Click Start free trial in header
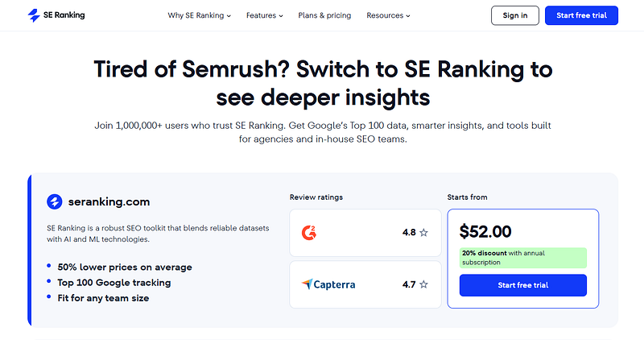This screenshot has width=644, height=340. tap(581, 15)
